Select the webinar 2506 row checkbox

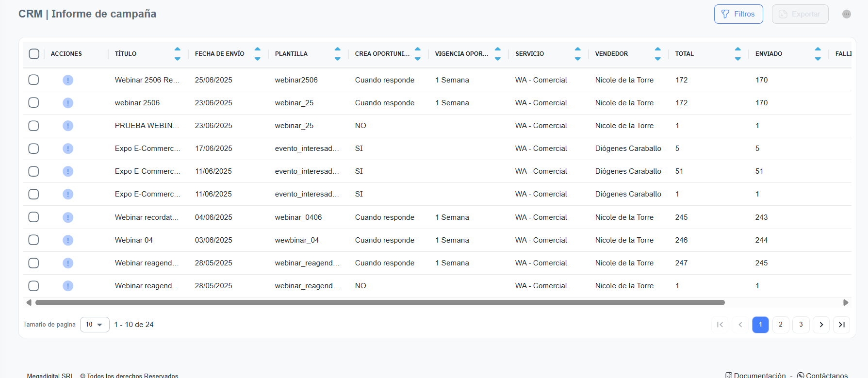[33, 103]
